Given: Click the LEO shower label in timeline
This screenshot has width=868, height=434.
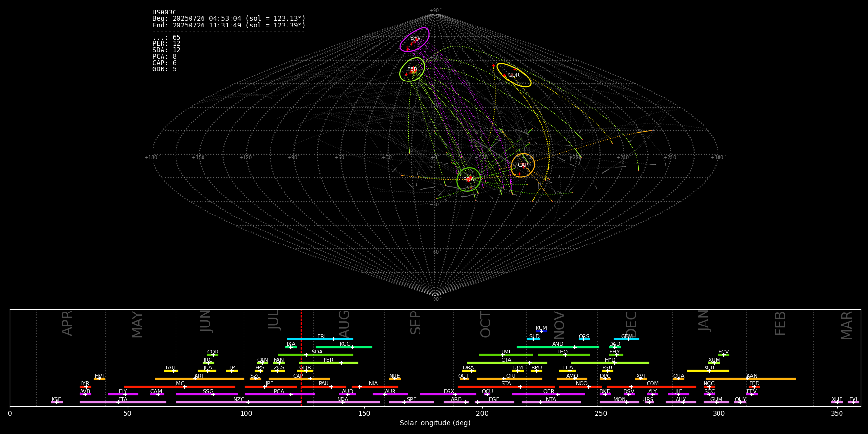Looking at the screenshot, I should tap(563, 352).
